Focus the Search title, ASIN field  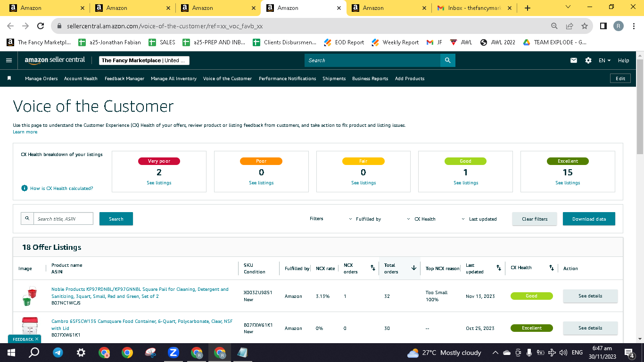(63, 219)
